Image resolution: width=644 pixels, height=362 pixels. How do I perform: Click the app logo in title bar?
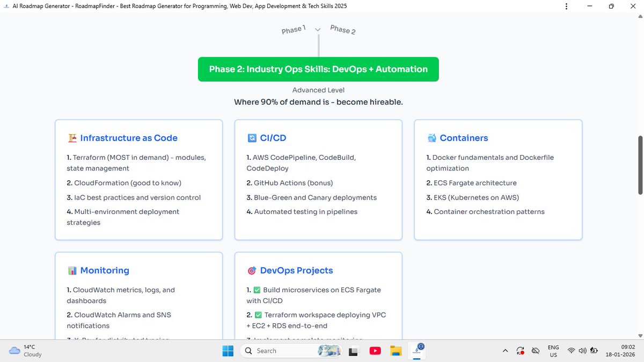tap(5, 6)
